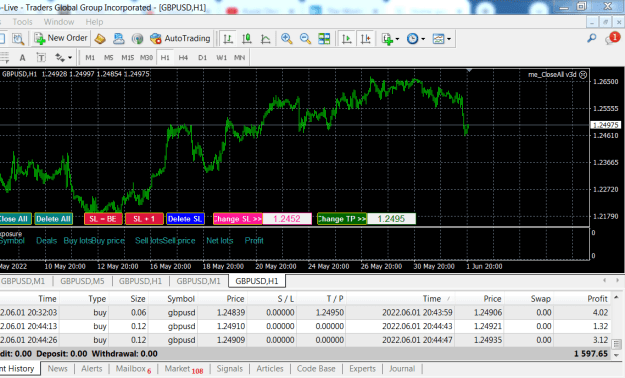
Task: Open the Journal terminal tab
Action: point(402,369)
